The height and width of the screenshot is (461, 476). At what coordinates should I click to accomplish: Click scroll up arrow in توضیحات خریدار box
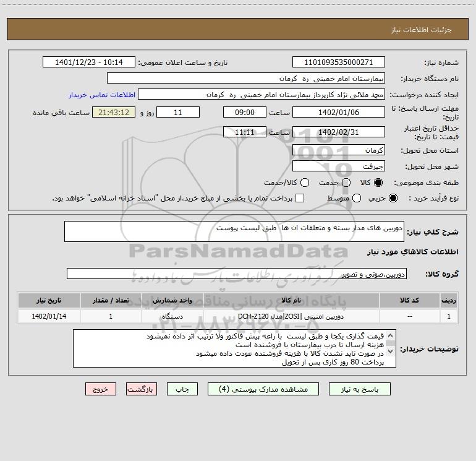(x=391, y=336)
